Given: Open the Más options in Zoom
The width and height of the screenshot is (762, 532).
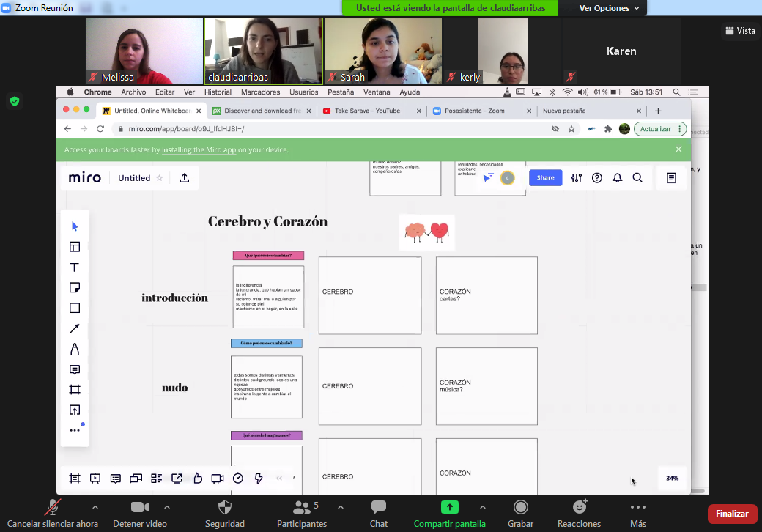Looking at the screenshot, I should click(638, 513).
